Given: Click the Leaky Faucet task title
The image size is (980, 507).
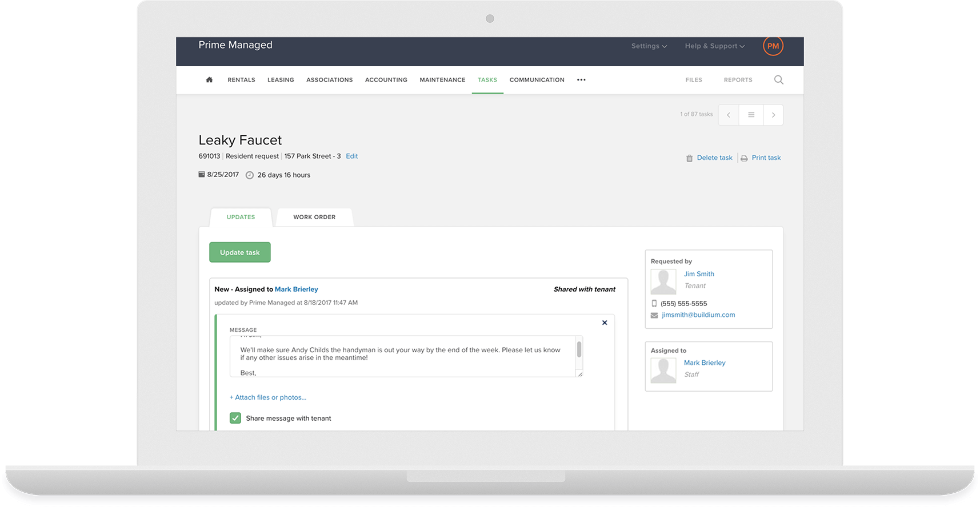Looking at the screenshot, I should (x=240, y=140).
